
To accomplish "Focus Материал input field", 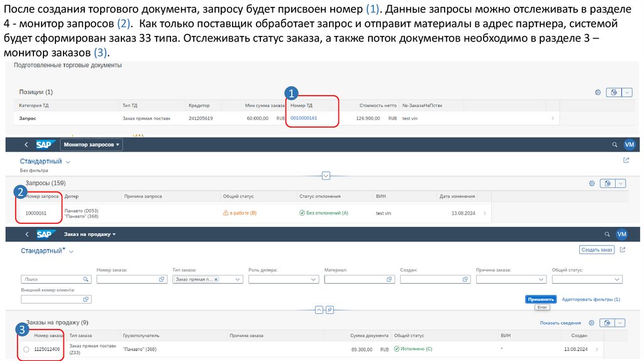I will [359, 279].
